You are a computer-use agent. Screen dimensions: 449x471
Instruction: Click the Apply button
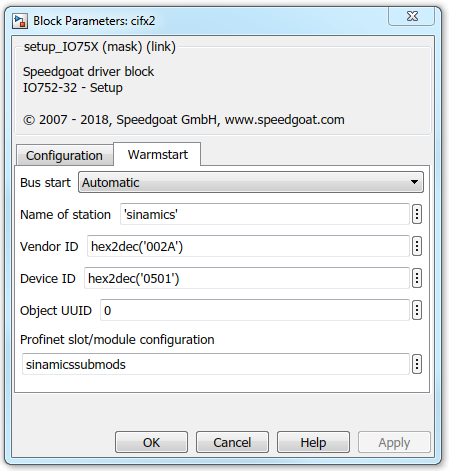tap(394, 442)
